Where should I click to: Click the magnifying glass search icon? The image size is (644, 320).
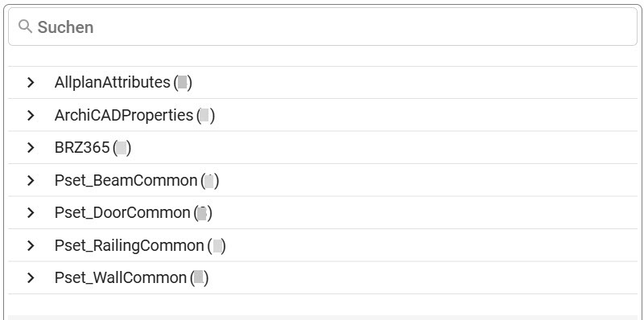click(x=25, y=27)
